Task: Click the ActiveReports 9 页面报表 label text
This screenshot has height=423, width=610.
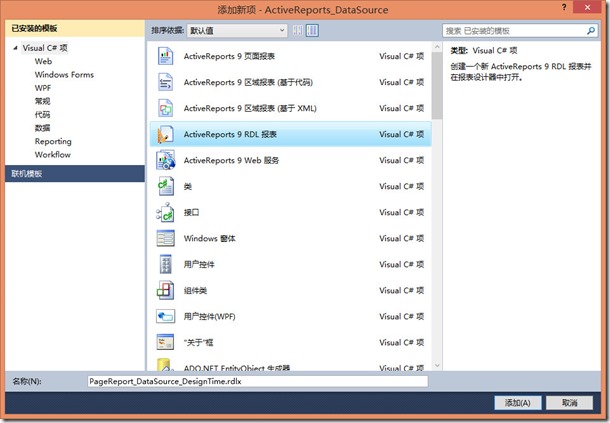Action: coord(229,56)
